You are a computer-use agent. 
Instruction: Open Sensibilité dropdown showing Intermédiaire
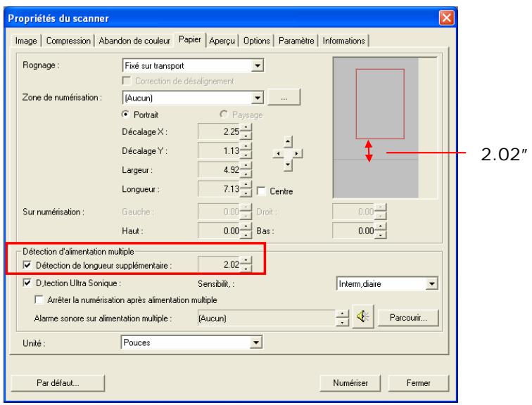click(431, 283)
